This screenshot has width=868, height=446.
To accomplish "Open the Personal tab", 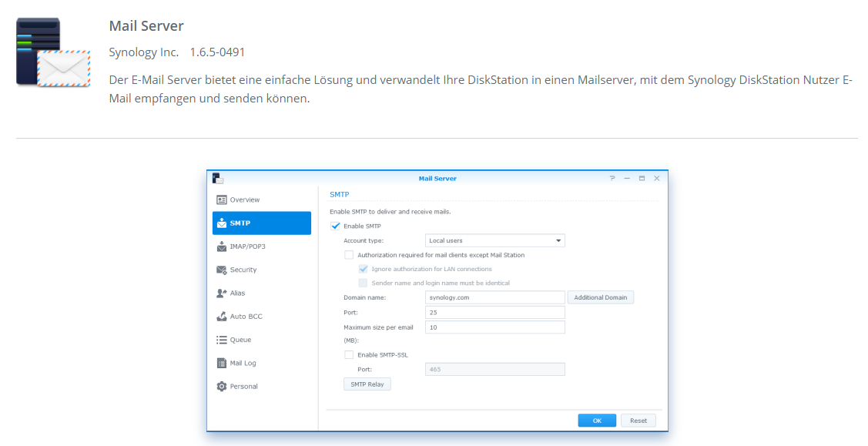I will click(262, 386).
